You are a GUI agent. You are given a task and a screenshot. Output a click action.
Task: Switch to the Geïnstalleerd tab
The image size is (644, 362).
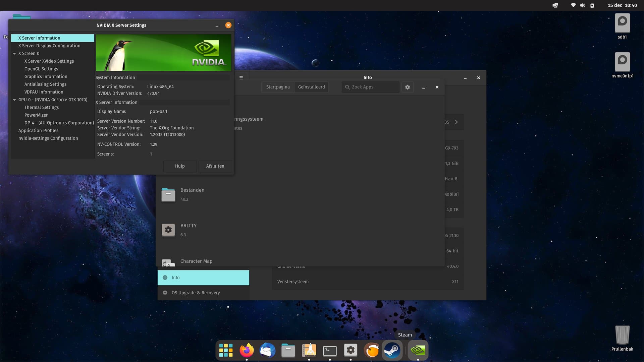(x=311, y=87)
